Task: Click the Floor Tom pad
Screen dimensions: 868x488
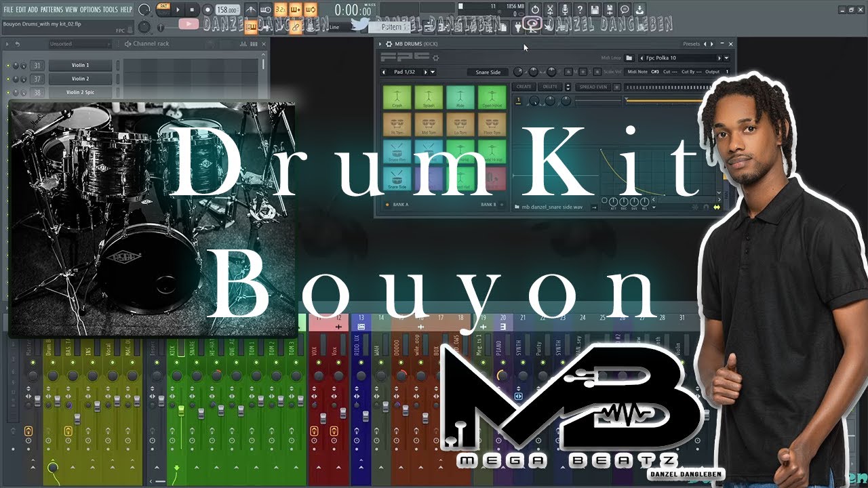Action: pyautogui.click(x=492, y=124)
